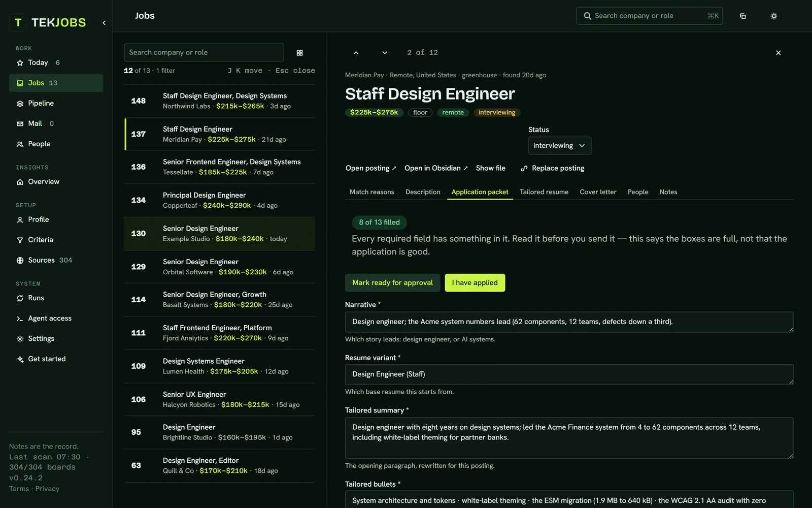Viewport: 812px width, 508px height.
Task: Click the floor tag chip
Action: coord(420,112)
